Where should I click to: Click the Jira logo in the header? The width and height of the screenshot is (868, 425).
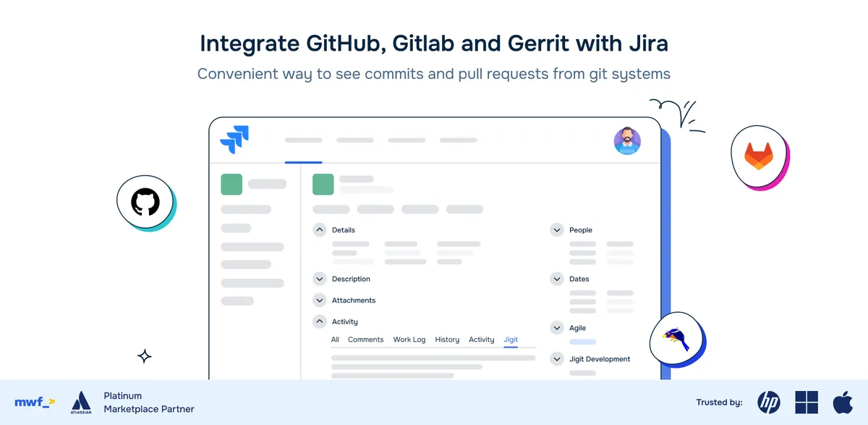pos(234,140)
